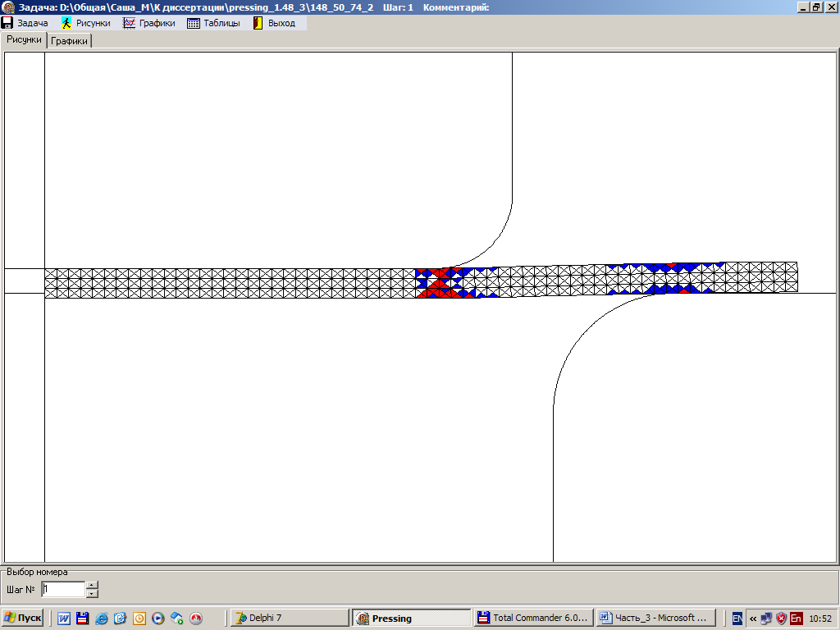Click the Графики chart menu item

(149, 23)
